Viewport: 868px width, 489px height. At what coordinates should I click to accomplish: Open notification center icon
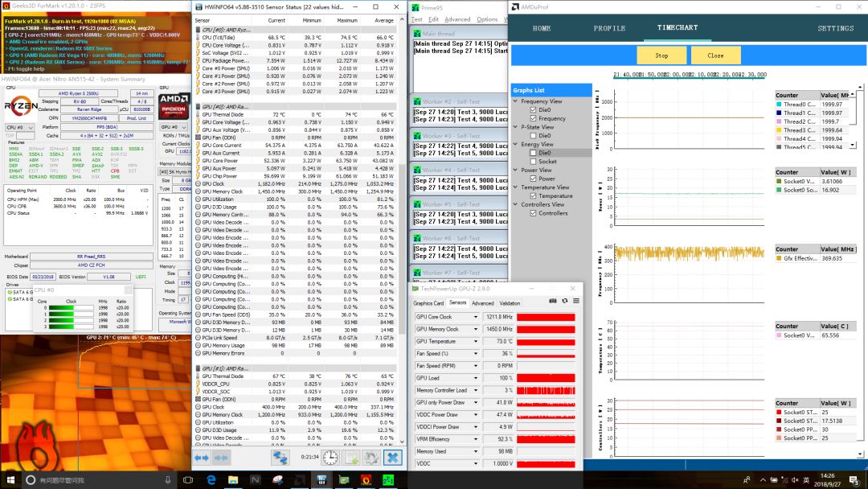tap(854, 480)
